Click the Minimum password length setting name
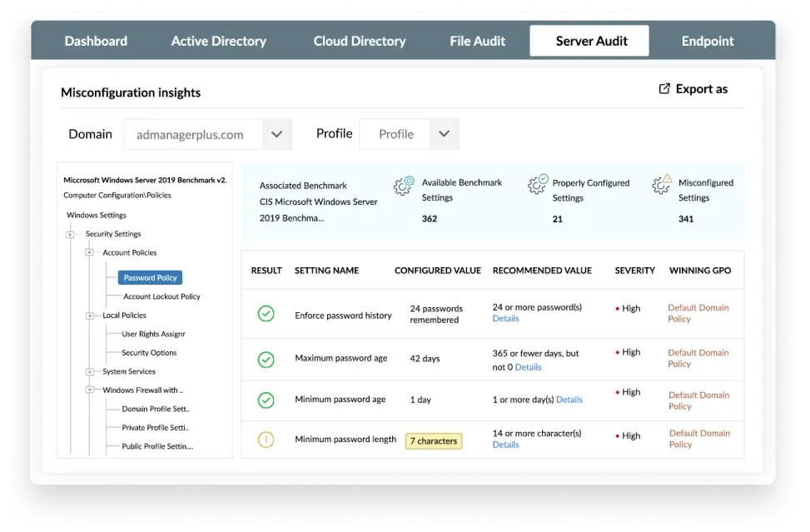This screenshot has width=810, height=532. click(345, 439)
